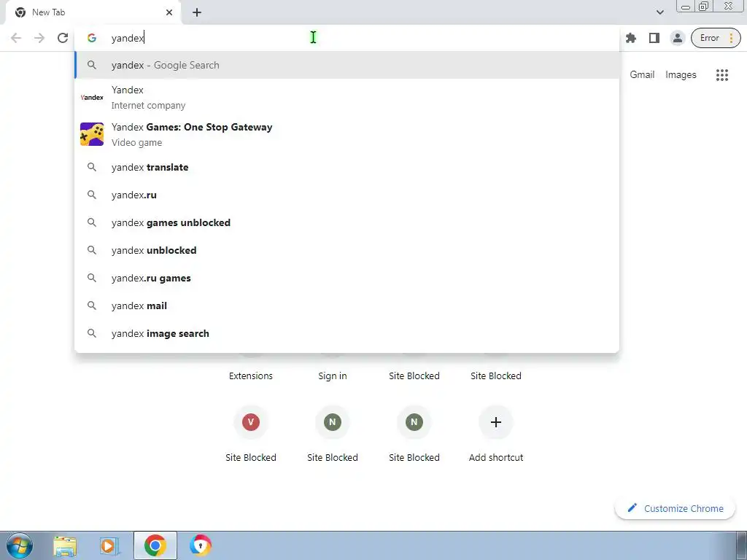
Task: Open the Extensions shortcut label
Action: coord(251,376)
